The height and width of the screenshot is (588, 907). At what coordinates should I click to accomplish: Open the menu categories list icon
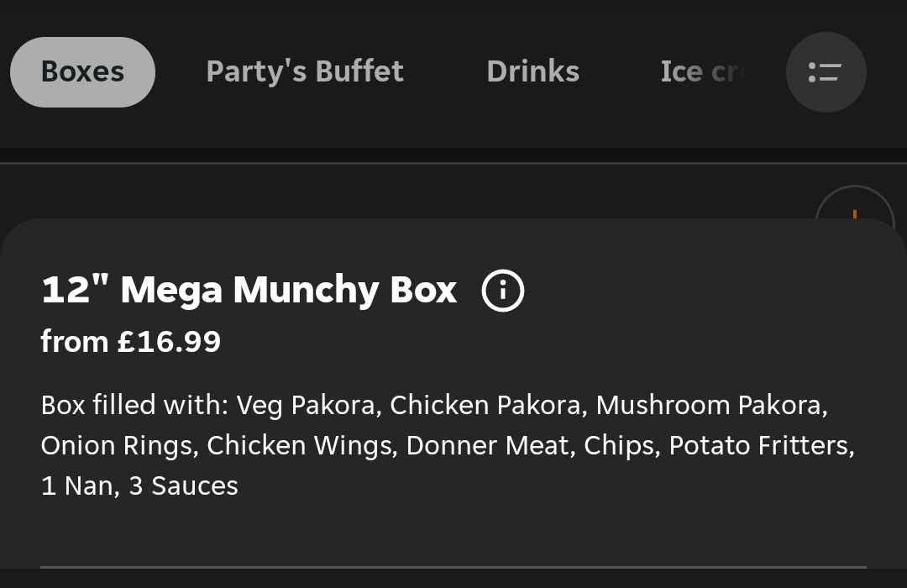[826, 72]
